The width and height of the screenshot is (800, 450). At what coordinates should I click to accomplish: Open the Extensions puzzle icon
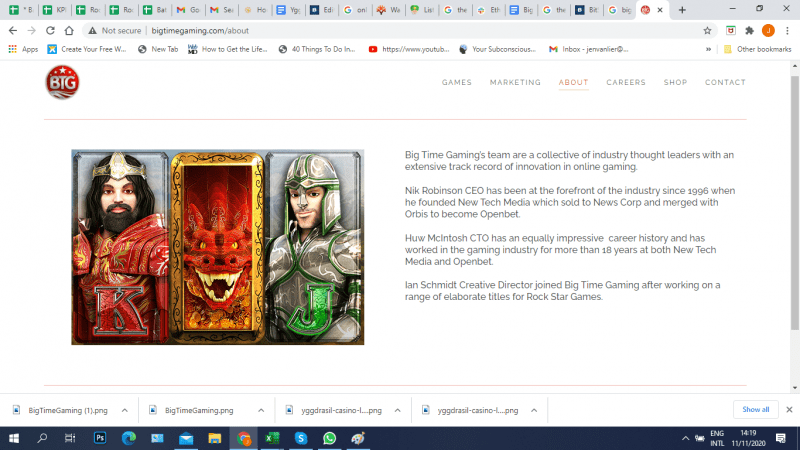tap(749, 31)
